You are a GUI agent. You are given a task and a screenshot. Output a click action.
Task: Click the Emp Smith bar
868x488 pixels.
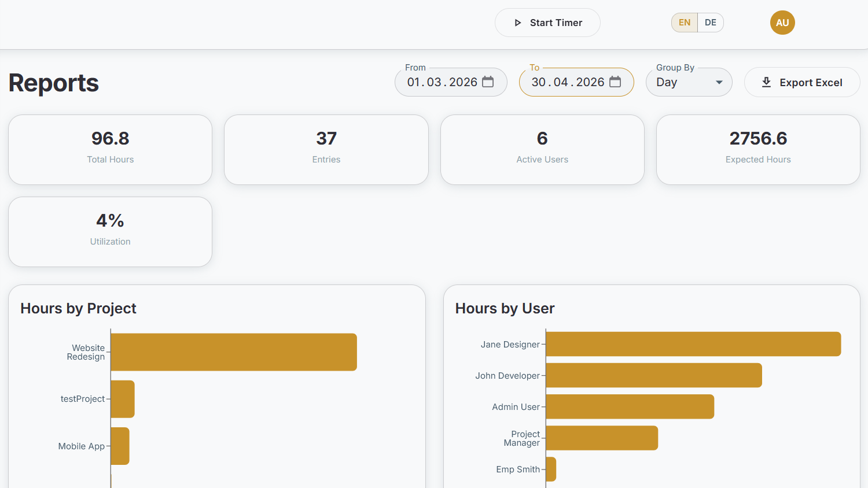pyautogui.click(x=551, y=469)
